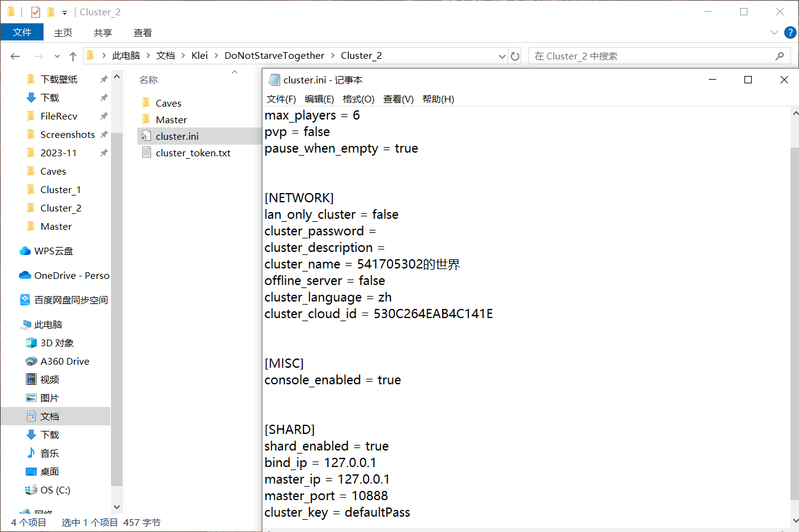This screenshot has width=799, height=532.
Task: Select 此电脑 in the navigation tree
Action: tap(48, 324)
